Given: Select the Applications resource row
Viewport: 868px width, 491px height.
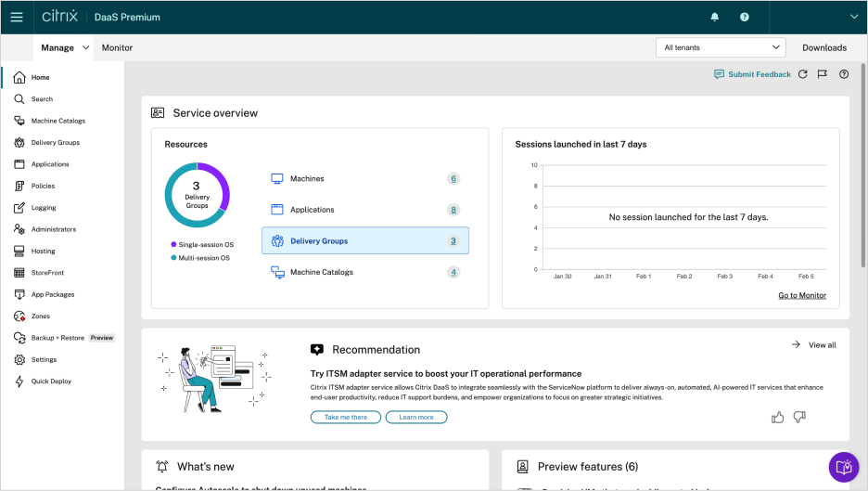Looking at the screenshot, I should coord(364,210).
